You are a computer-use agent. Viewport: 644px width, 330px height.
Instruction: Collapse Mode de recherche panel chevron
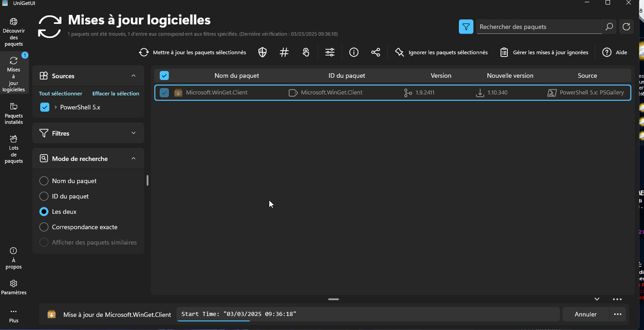(134, 159)
